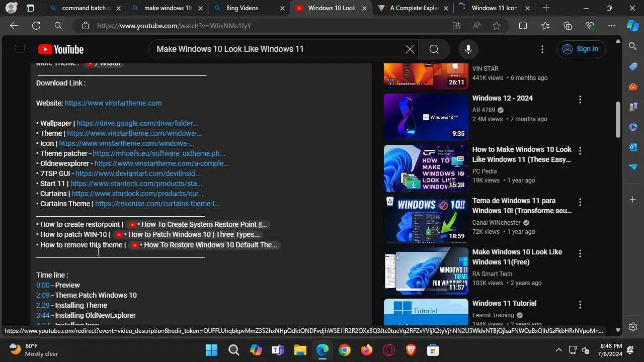Screen dimensions: 644x362
Task: Add a sidebar app with plus icon
Action: [633, 200]
